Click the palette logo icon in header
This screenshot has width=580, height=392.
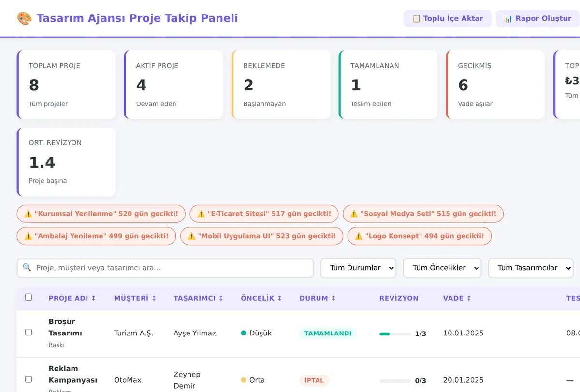(x=24, y=18)
